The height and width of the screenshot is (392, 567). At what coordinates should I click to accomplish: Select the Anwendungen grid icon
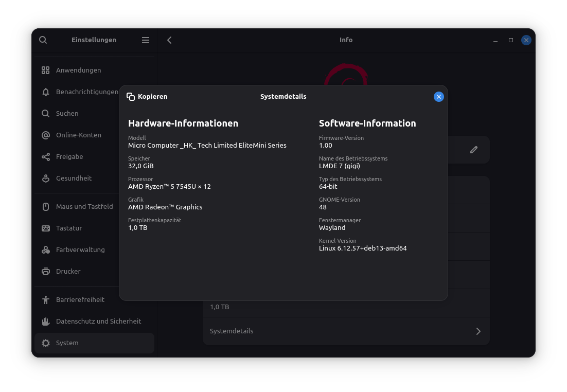point(46,70)
